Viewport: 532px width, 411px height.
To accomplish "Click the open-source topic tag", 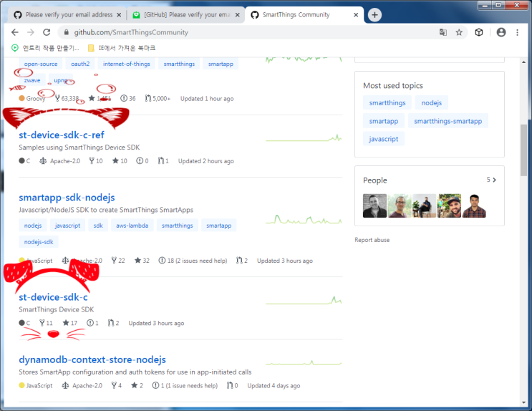I will [x=41, y=64].
